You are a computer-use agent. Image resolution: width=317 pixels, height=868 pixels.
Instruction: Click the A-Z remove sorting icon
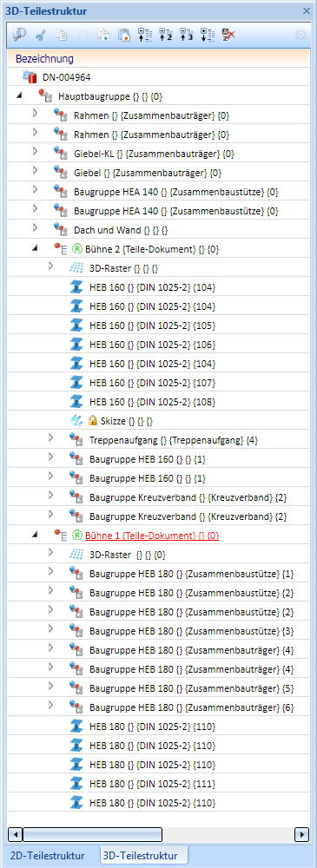pyautogui.click(x=228, y=36)
